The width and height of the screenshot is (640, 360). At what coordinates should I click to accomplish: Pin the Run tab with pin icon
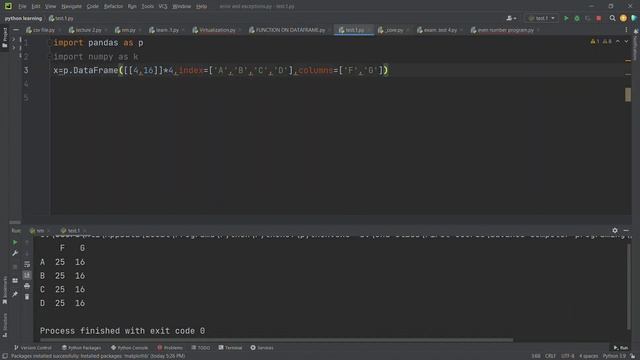(15, 294)
